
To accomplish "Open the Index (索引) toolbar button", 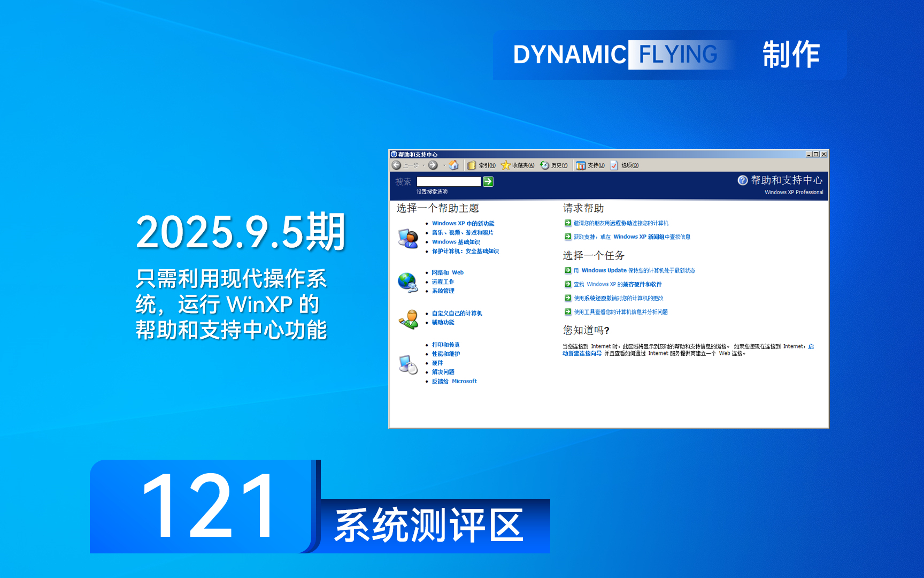I will pyautogui.click(x=481, y=165).
